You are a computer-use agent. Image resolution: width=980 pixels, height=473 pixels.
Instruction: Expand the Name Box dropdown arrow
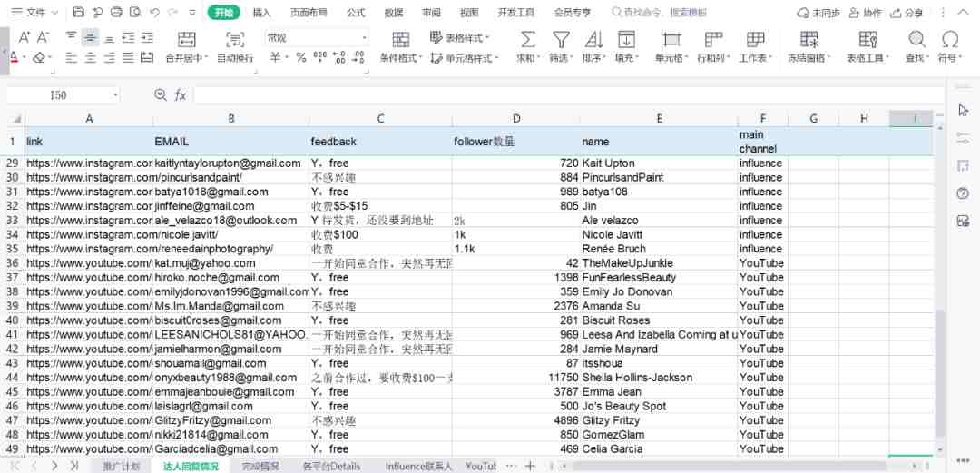tap(115, 95)
